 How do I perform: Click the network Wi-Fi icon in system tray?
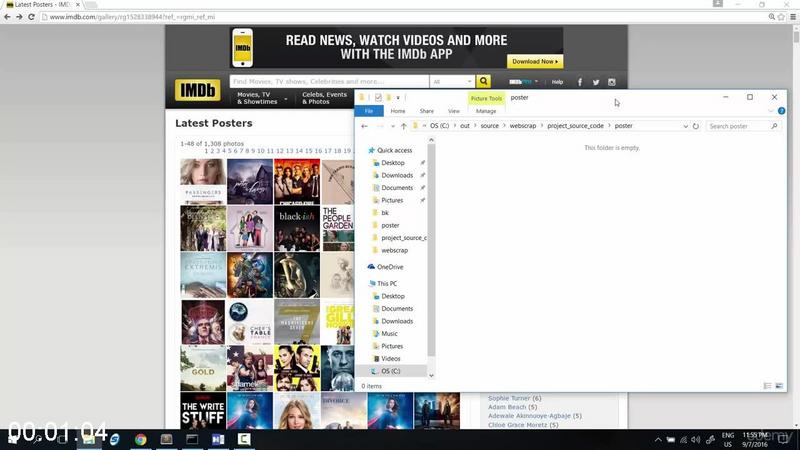[683, 440]
